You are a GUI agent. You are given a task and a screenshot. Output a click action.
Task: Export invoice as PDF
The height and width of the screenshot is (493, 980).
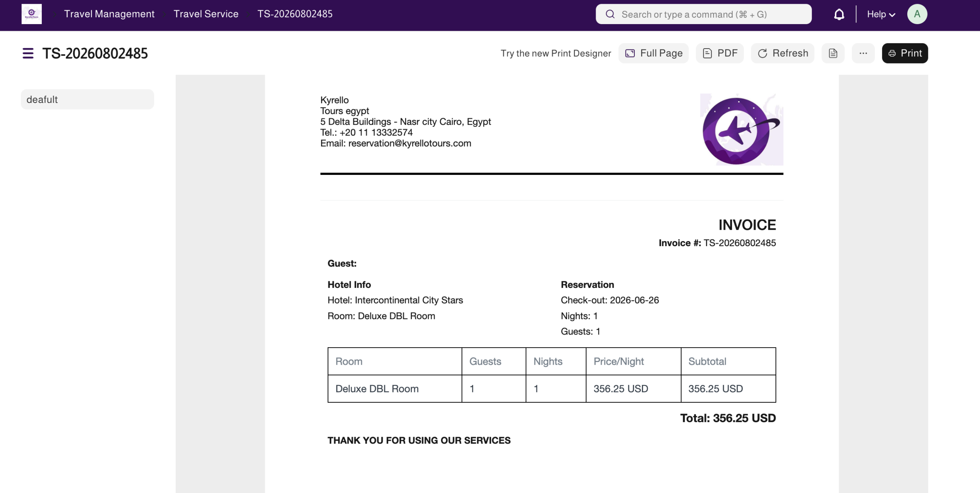[x=719, y=53]
